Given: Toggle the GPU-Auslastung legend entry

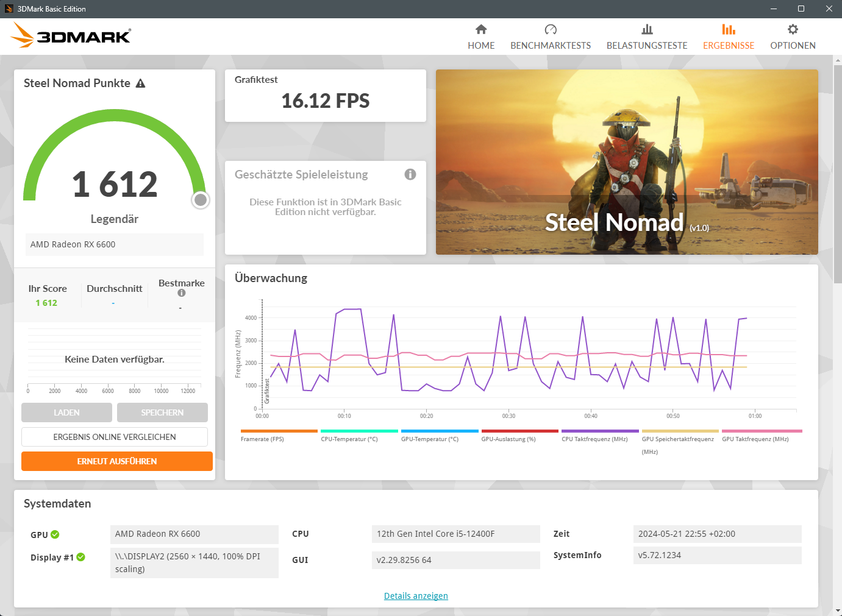Looking at the screenshot, I should [520, 436].
